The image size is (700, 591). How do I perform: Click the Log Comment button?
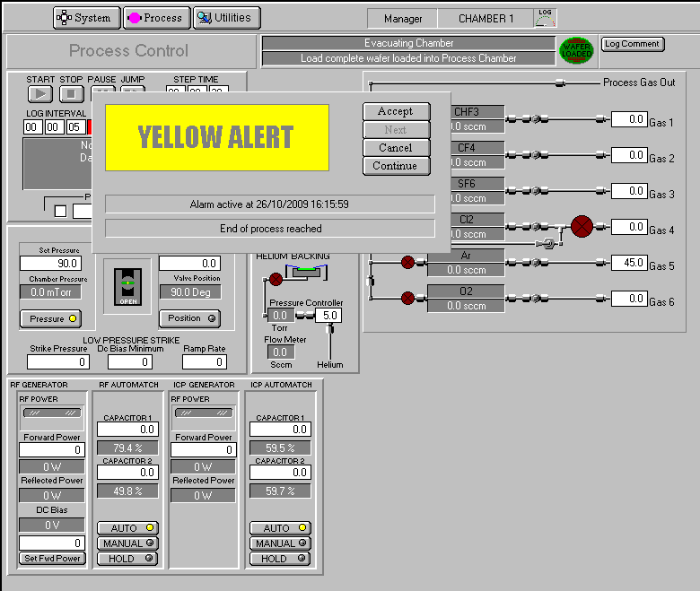pyautogui.click(x=632, y=44)
